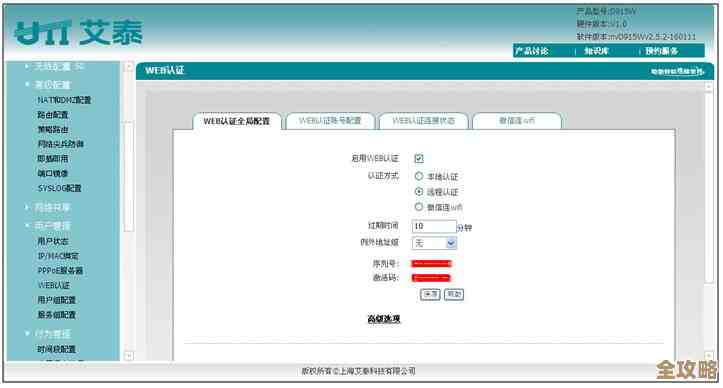Expand the 高级配置 sidebar section

click(x=53, y=85)
